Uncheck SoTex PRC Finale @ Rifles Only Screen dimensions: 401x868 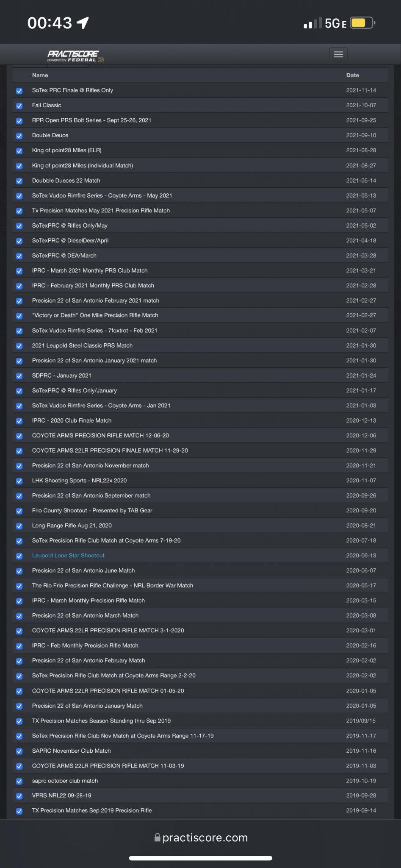click(19, 91)
